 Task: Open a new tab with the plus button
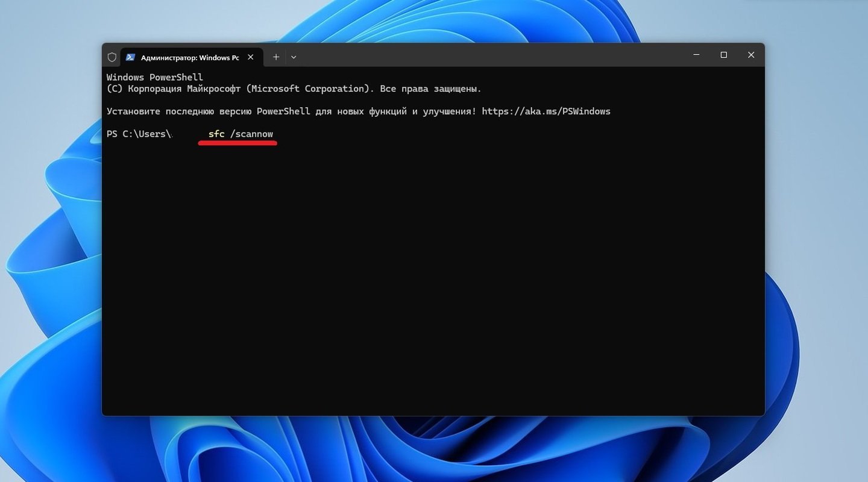click(x=276, y=57)
